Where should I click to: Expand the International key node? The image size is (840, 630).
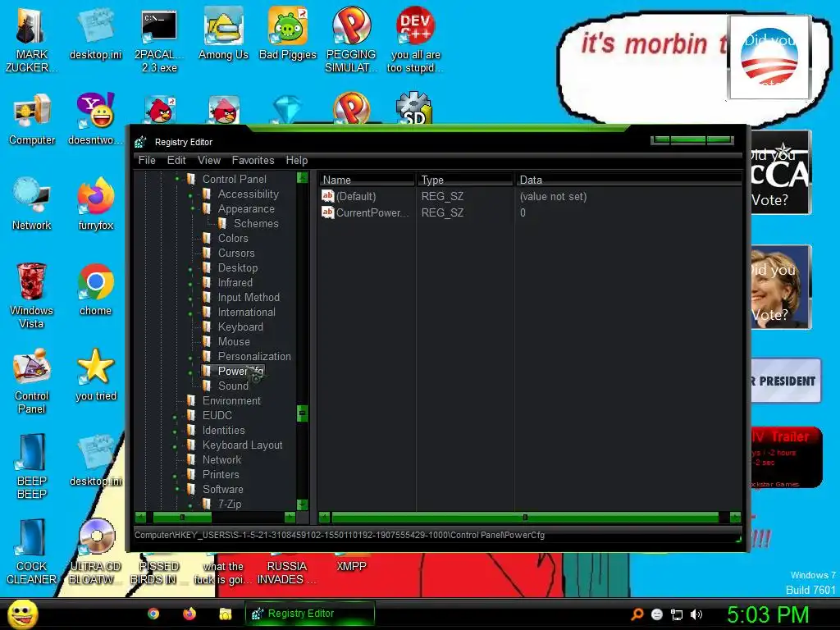(x=190, y=313)
